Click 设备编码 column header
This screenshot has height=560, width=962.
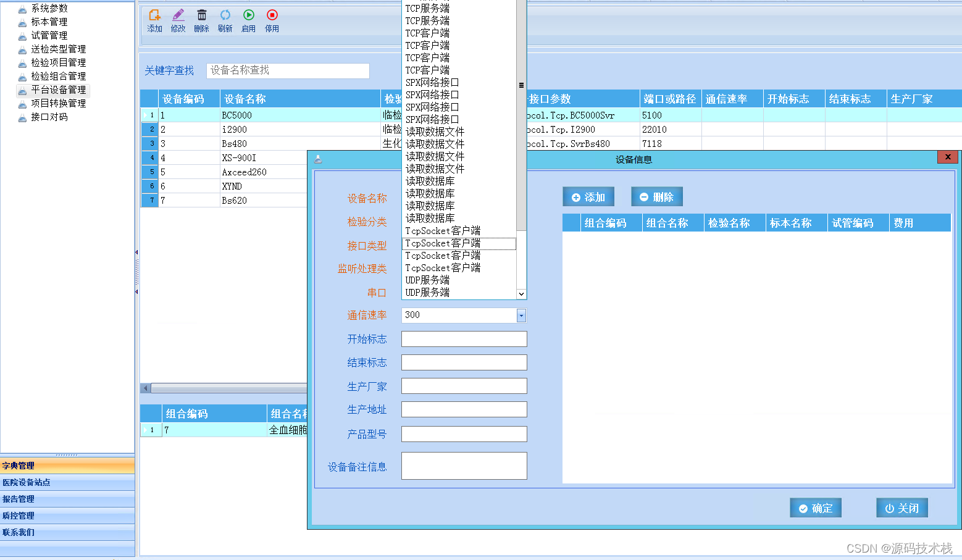click(190, 99)
